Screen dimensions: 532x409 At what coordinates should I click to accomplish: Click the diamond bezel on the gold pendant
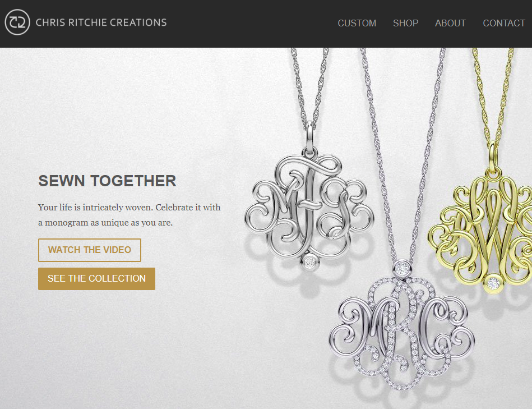point(493,282)
